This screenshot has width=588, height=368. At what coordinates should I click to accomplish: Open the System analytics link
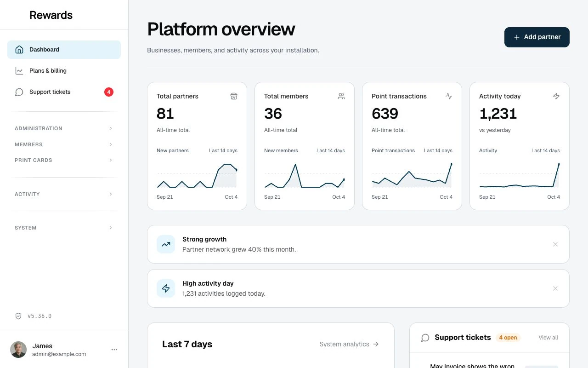[x=349, y=344]
